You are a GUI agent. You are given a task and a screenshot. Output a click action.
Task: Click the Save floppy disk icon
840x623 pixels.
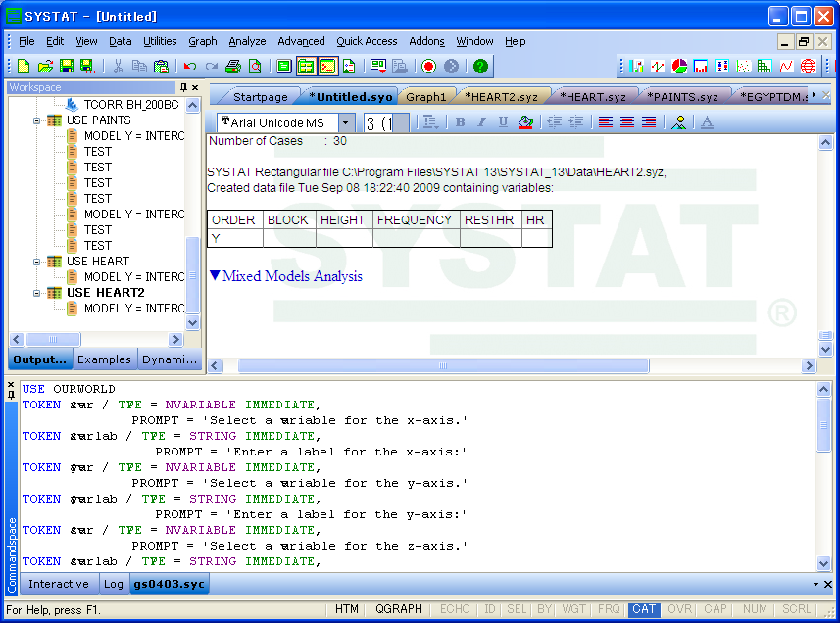[x=67, y=67]
